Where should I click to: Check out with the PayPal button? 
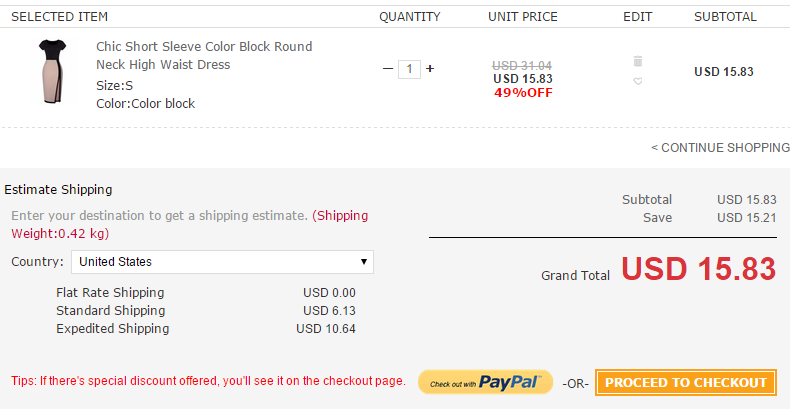485,382
